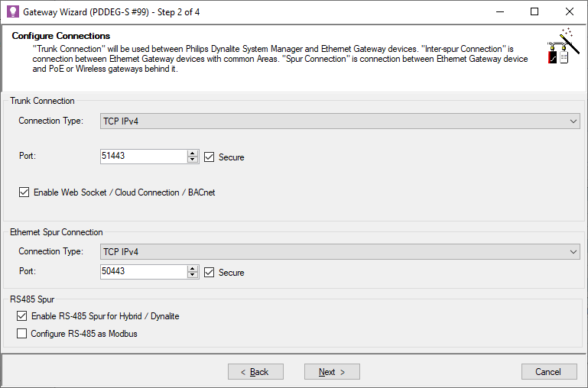
Task: Click the Gateway Wizard lightbulb title icon
Action: (x=12, y=12)
